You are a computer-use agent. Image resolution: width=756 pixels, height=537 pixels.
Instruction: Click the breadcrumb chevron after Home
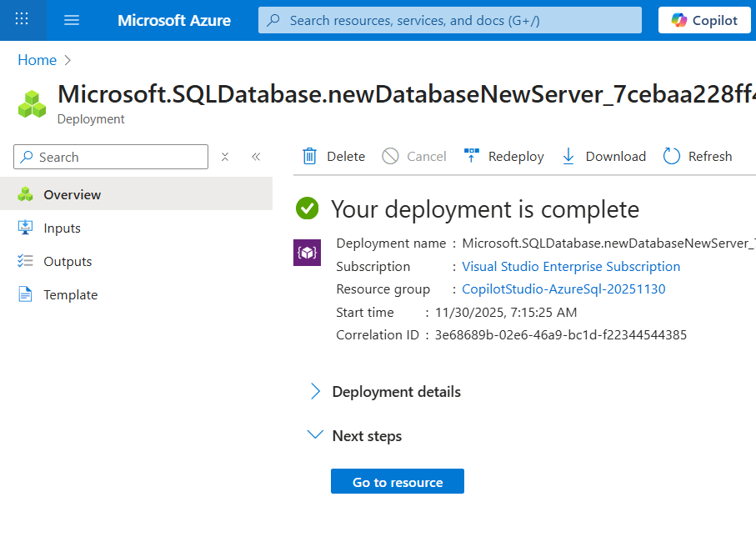[x=68, y=60]
